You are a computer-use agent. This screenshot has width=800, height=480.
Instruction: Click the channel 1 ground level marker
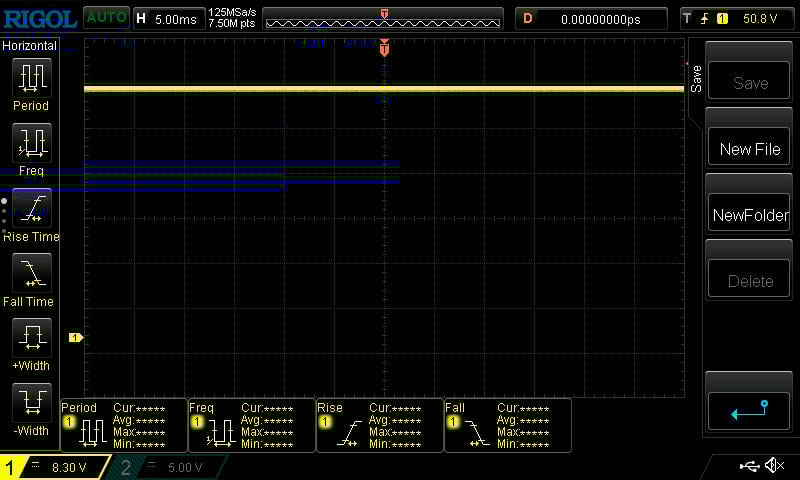pyautogui.click(x=76, y=337)
